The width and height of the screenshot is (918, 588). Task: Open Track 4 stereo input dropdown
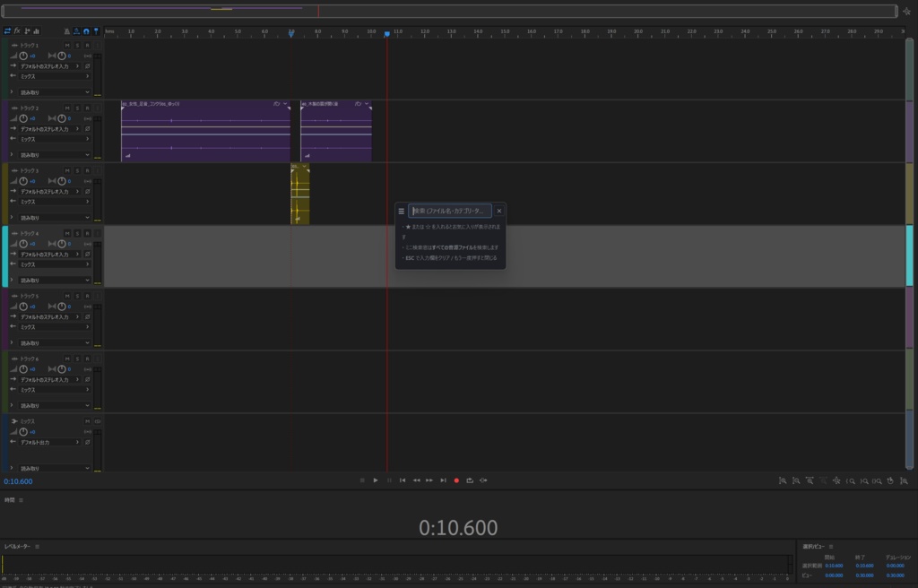click(x=50, y=255)
